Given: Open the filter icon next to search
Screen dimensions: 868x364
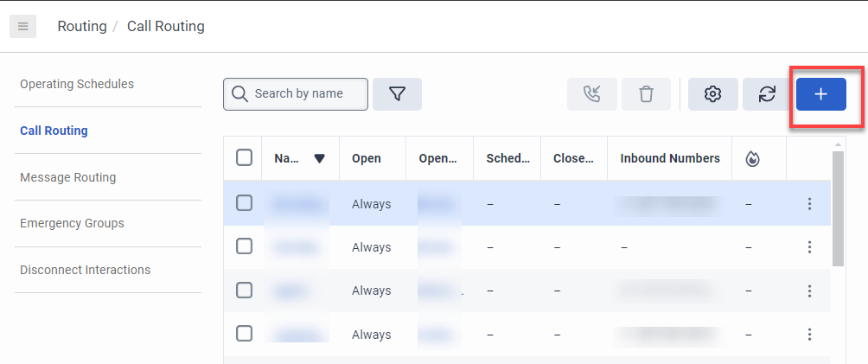Looking at the screenshot, I should tap(397, 94).
